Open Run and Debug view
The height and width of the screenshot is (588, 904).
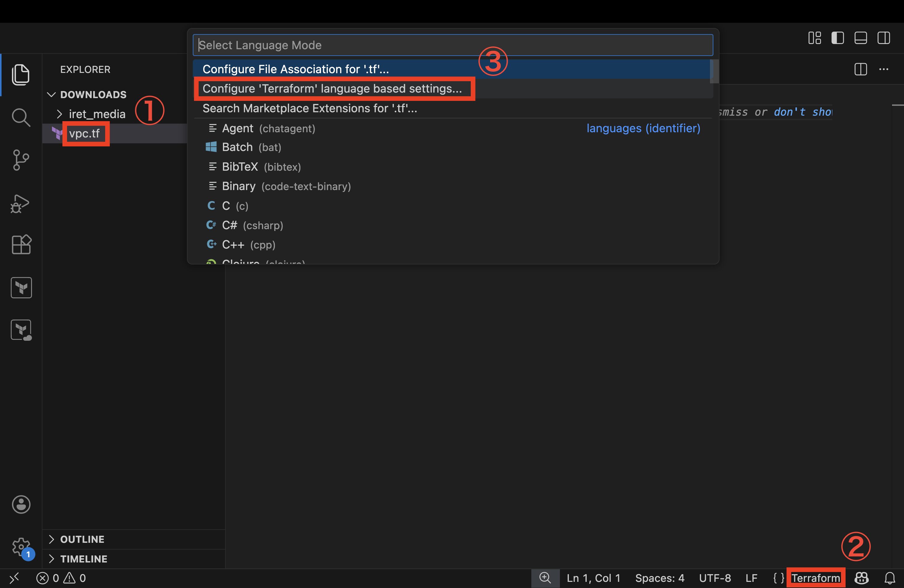tap(21, 203)
